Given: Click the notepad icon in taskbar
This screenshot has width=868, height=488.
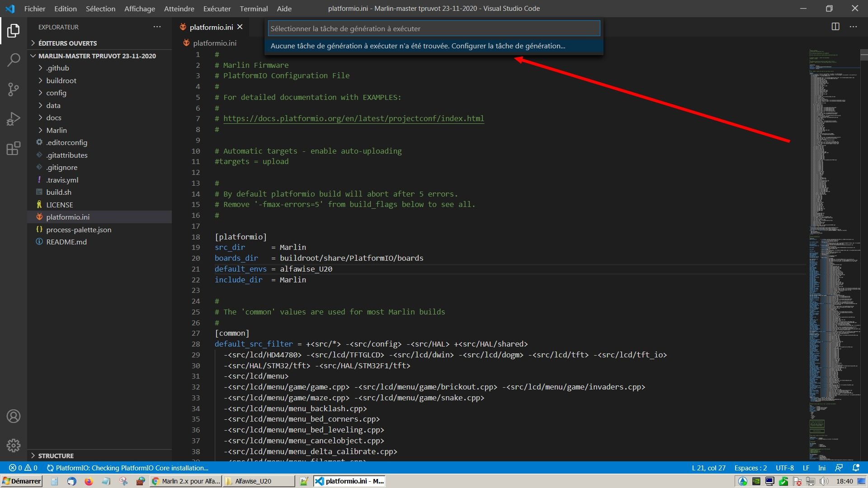Looking at the screenshot, I should [106, 481].
